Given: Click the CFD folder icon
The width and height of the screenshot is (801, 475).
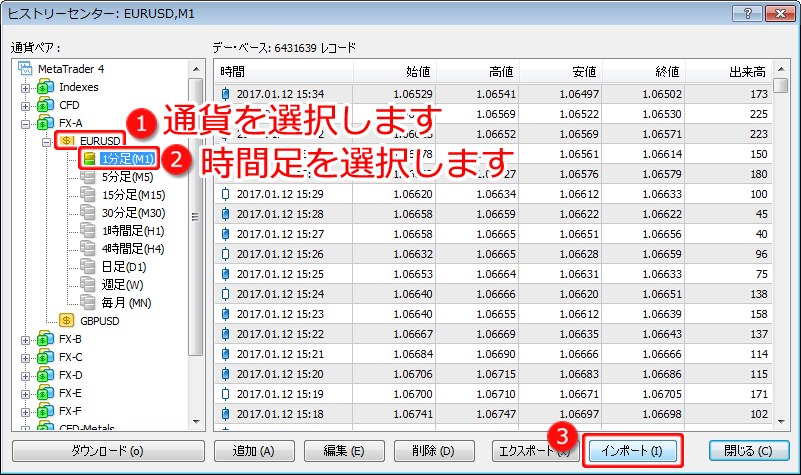Looking at the screenshot, I should pos(44,104).
